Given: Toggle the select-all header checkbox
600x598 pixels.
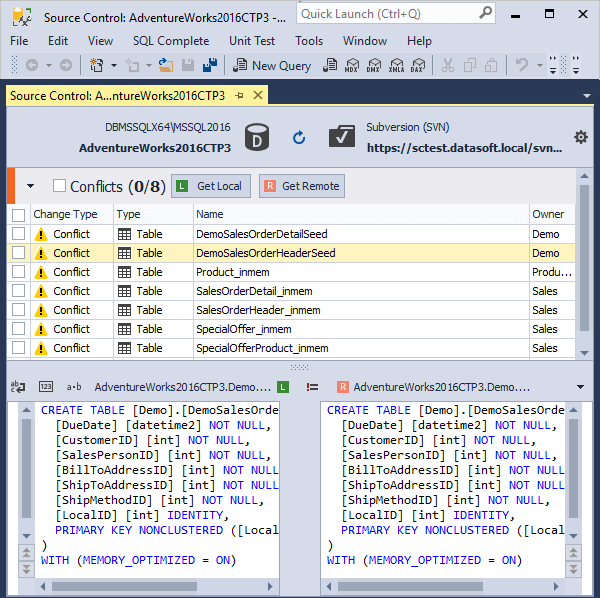Looking at the screenshot, I should point(18,215).
